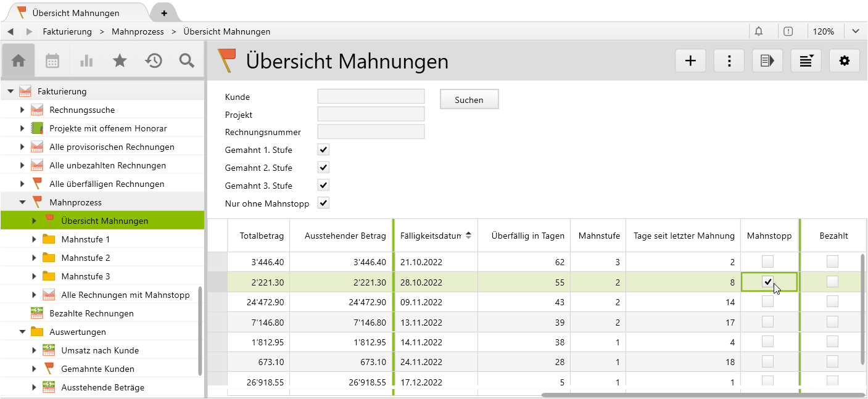Open settings with the gear icon
This screenshot has height=399, width=868.
coord(844,60)
